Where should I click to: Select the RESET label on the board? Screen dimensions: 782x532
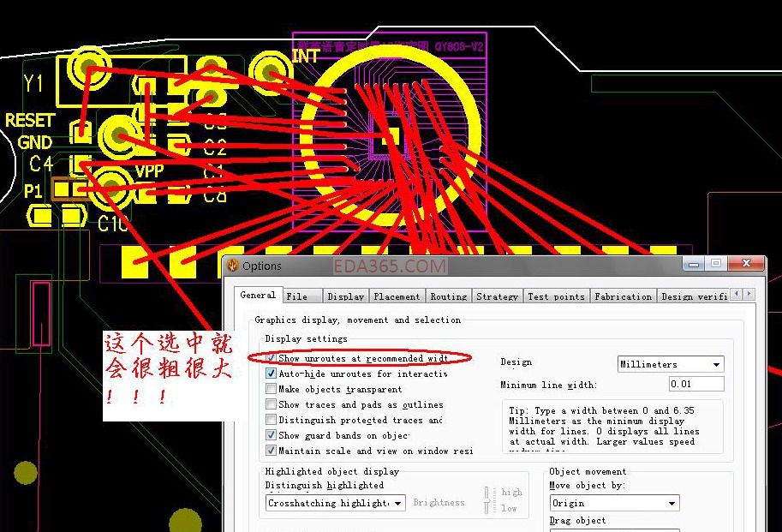pyautogui.click(x=30, y=121)
